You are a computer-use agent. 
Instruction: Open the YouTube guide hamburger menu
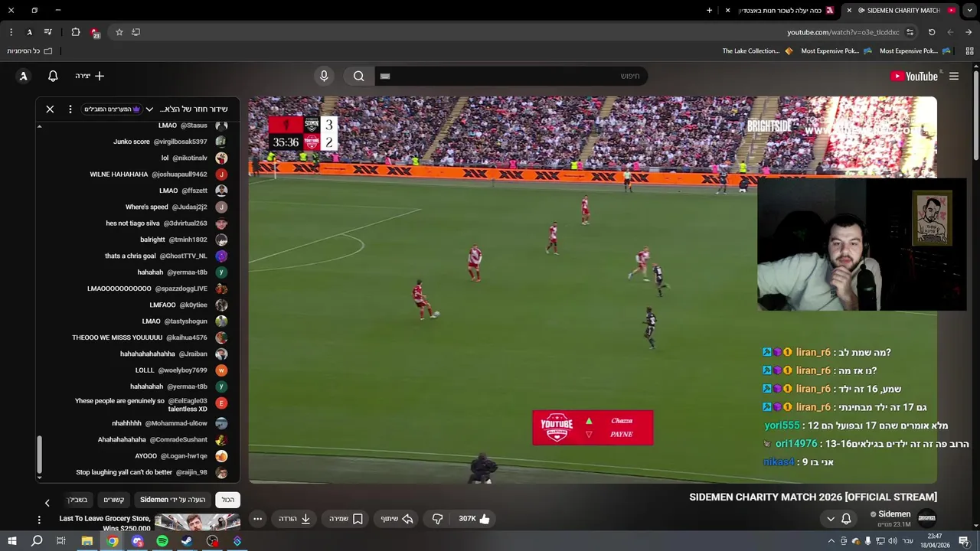[x=954, y=76]
